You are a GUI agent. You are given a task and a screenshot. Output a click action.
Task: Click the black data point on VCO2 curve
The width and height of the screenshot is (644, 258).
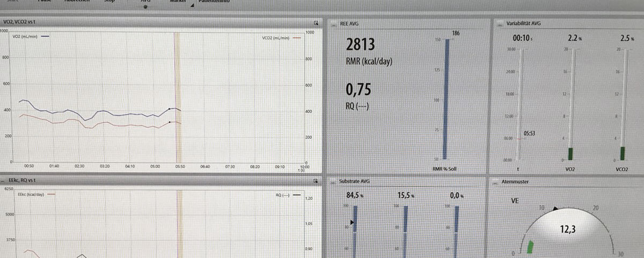point(170,122)
